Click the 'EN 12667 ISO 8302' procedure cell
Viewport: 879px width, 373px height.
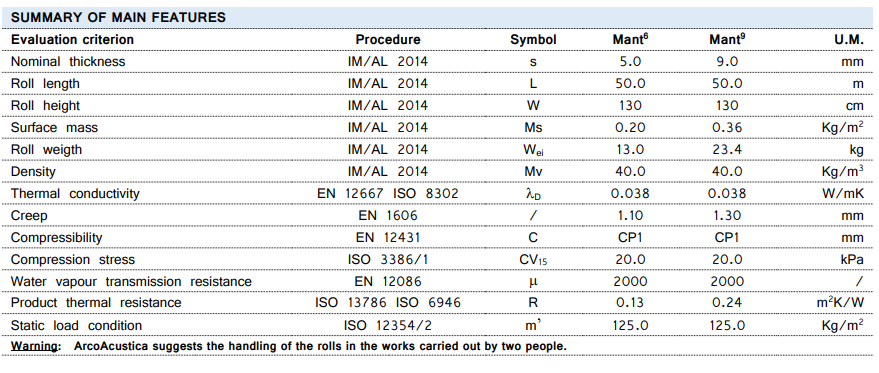(388, 194)
